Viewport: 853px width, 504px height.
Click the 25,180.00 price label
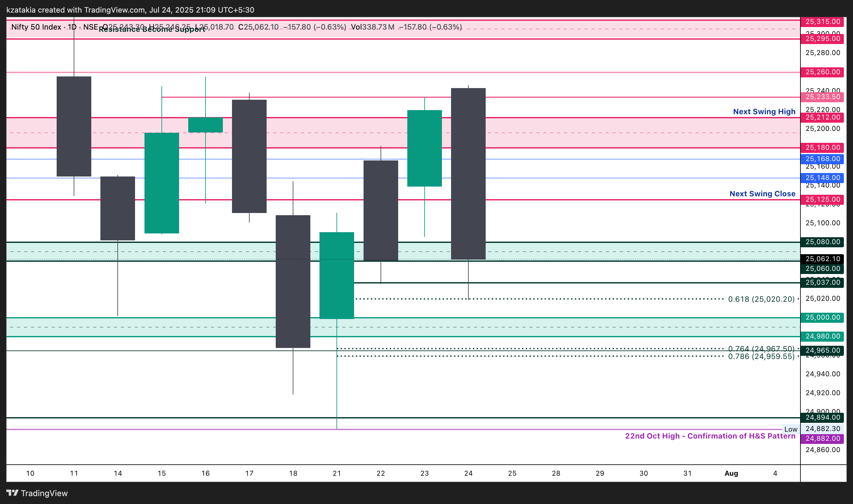click(x=822, y=148)
